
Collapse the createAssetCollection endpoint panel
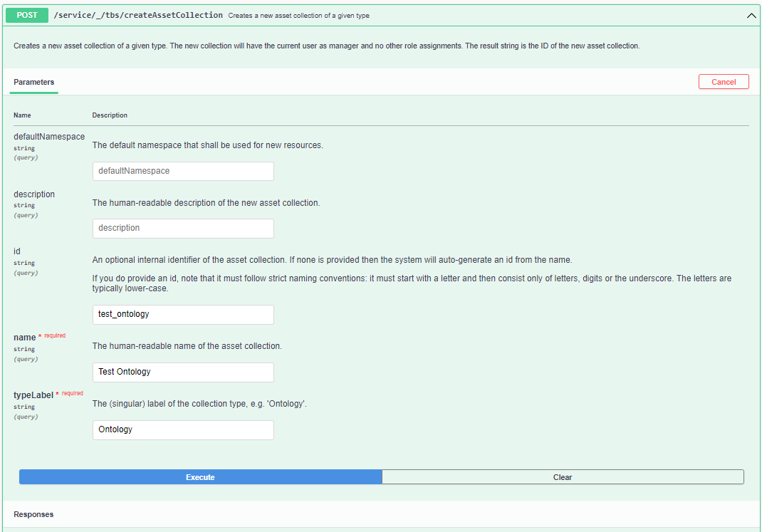750,14
